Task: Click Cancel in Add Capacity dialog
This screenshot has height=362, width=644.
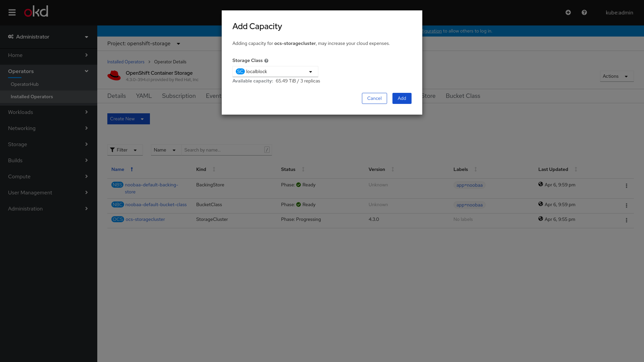Action: click(374, 98)
